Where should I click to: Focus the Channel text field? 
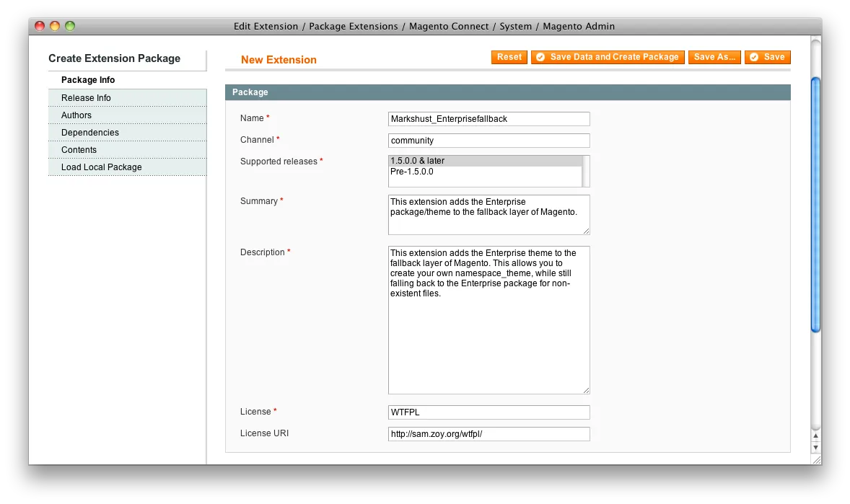point(488,141)
